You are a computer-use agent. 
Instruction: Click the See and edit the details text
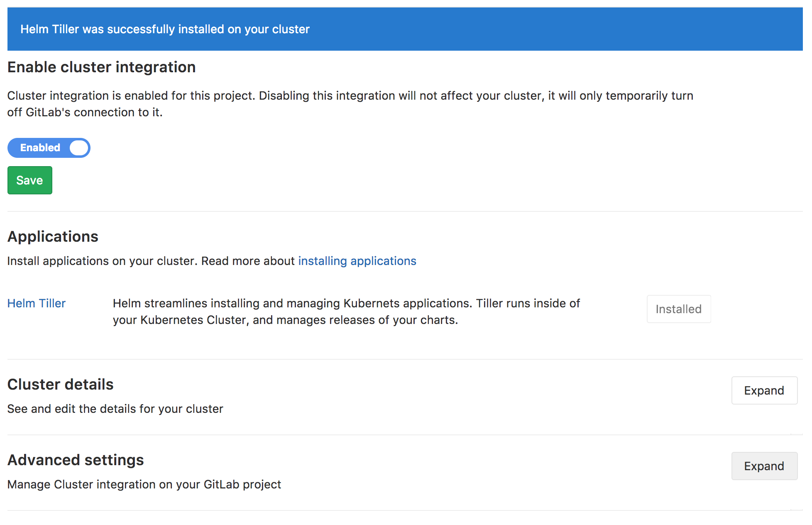click(115, 409)
